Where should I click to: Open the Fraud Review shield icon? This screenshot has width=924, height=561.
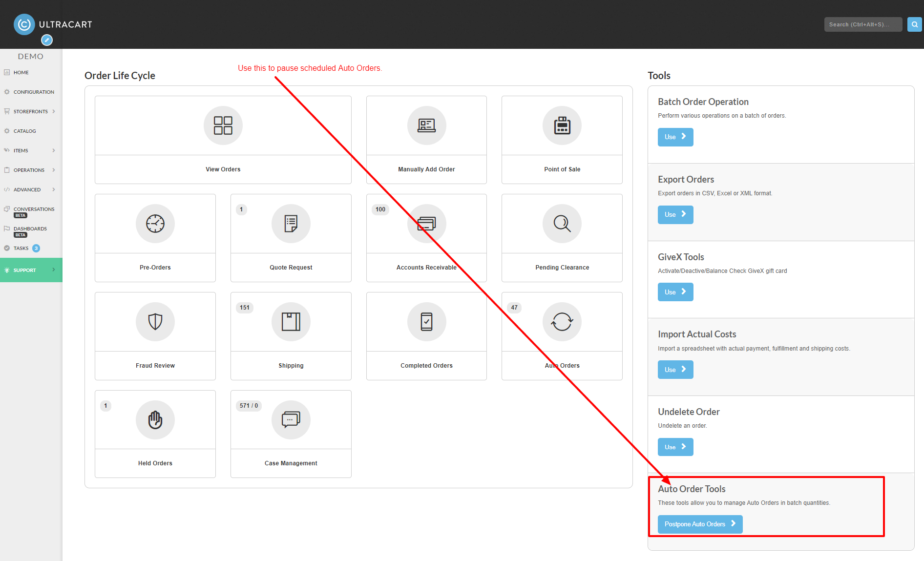(155, 322)
